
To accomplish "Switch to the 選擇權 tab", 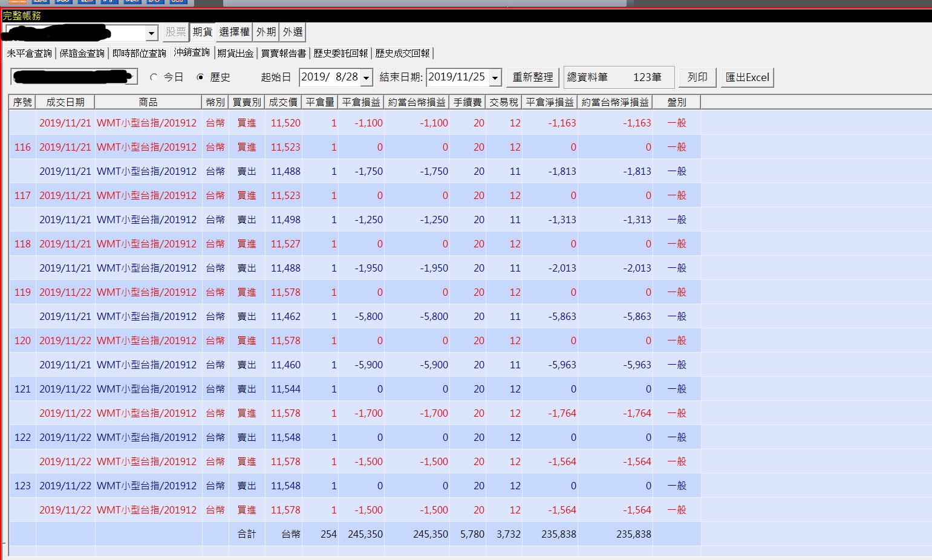I will pos(235,32).
